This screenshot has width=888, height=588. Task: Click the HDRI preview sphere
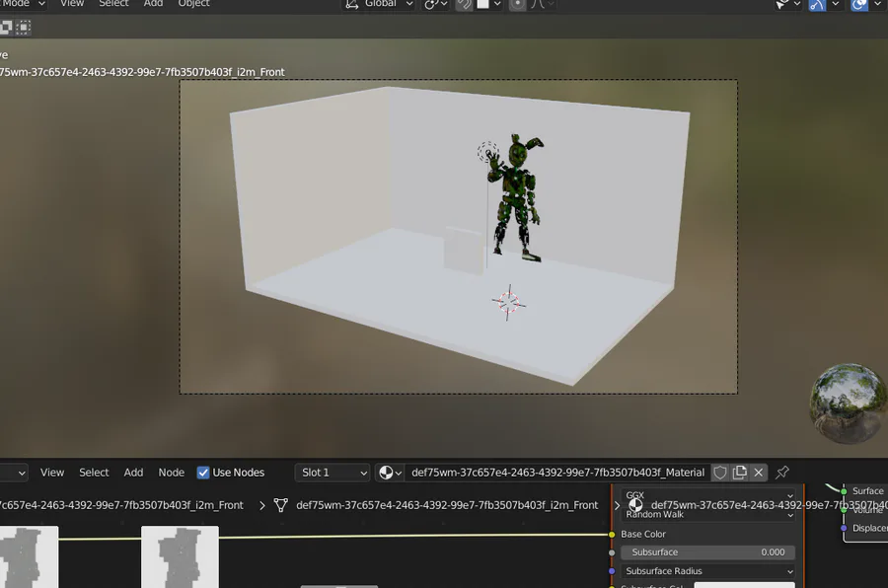pyautogui.click(x=849, y=404)
